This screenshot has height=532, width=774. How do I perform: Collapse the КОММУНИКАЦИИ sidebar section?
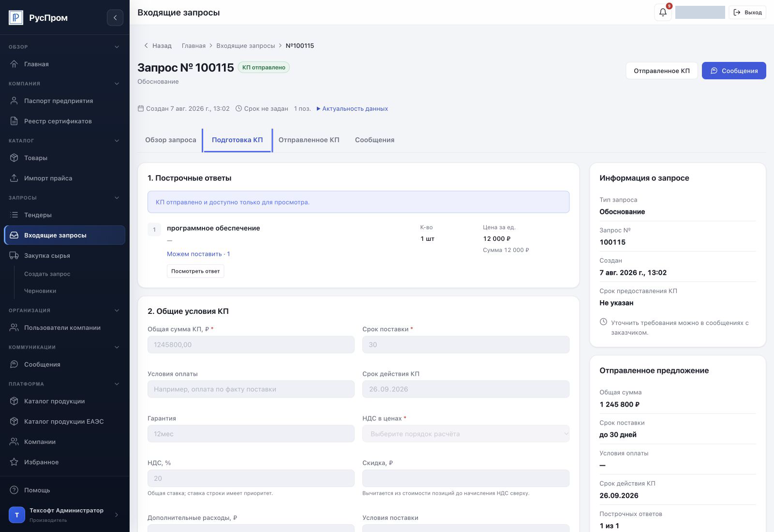(117, 347)
